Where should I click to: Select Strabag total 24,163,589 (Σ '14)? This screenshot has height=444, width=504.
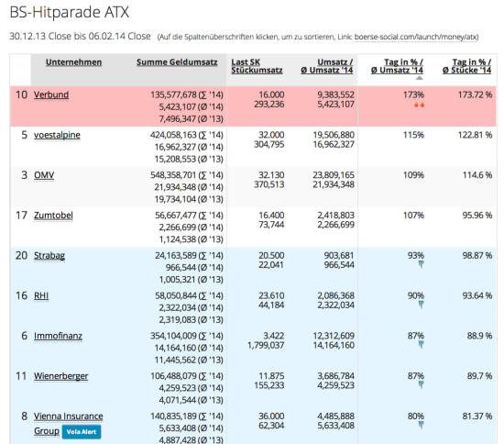[x=189, y=256]
